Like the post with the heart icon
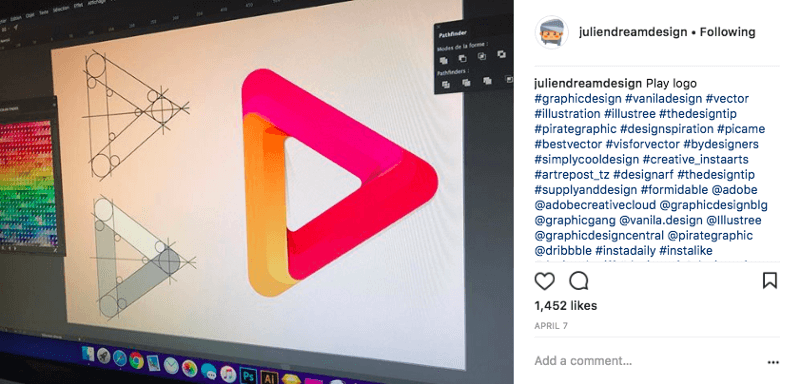Viewport: 800px width, 384px height. point(544,281)
